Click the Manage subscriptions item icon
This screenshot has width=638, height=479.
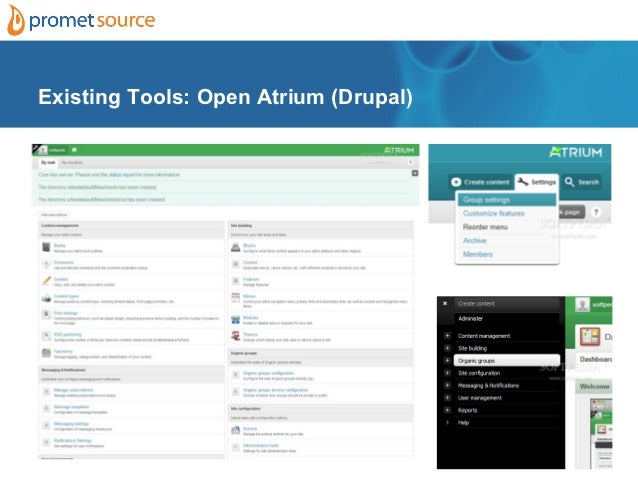point(46,392)
